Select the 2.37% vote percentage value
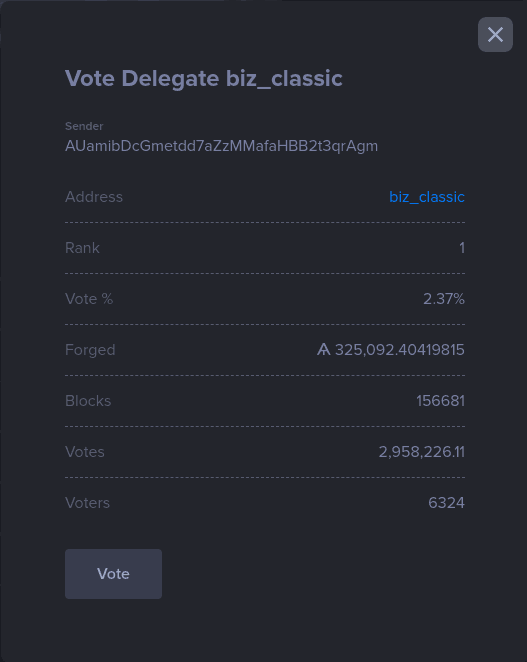Viewport: 527px width, 662px height. (444, 299)
